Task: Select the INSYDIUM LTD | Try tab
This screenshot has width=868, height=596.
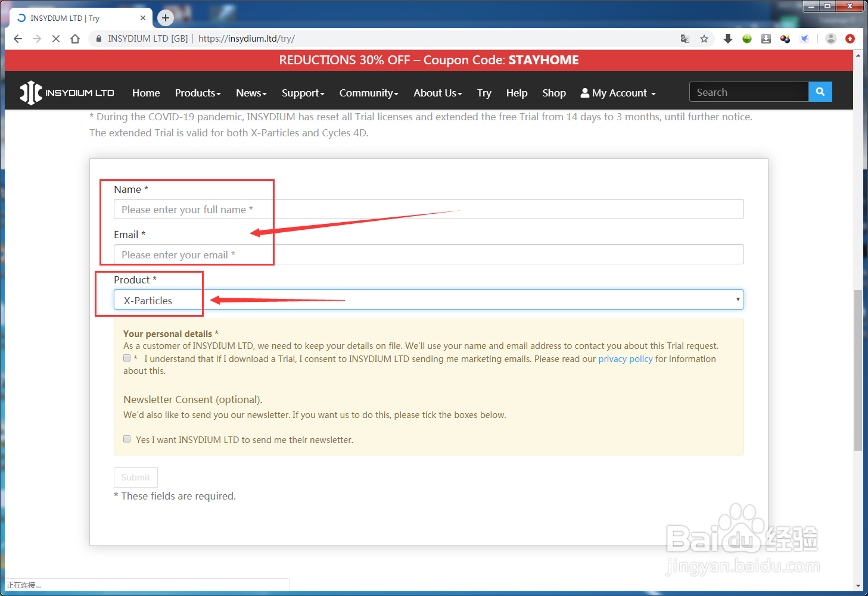Action: click(x=80, y=18)
